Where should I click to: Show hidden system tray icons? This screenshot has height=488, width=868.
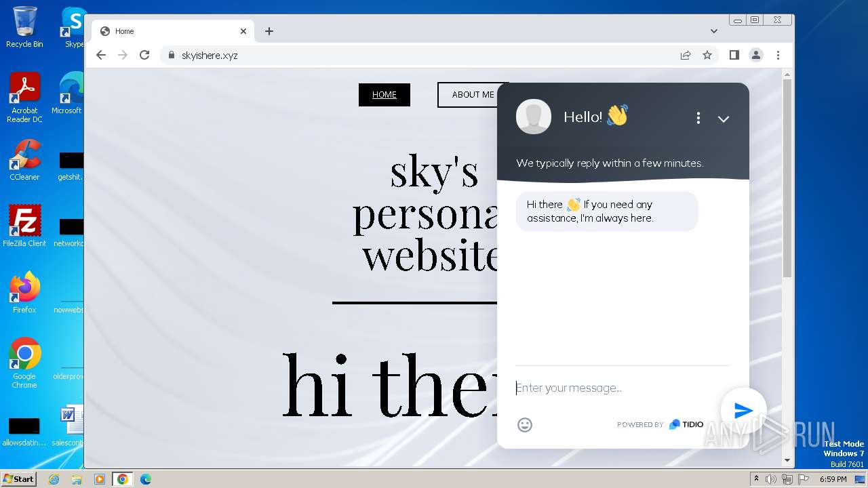[756, 479]
